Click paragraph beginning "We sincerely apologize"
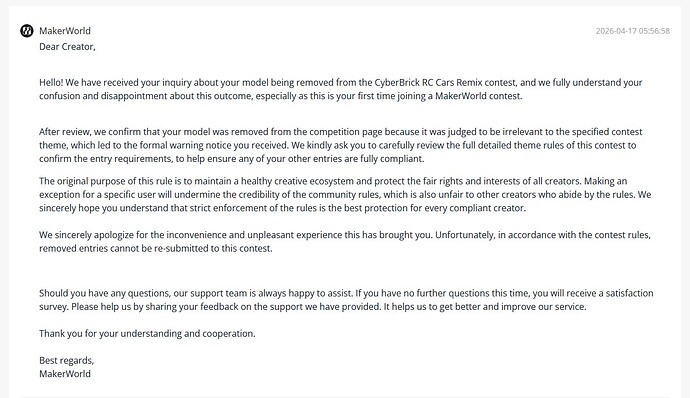 [x=345, y=241]
